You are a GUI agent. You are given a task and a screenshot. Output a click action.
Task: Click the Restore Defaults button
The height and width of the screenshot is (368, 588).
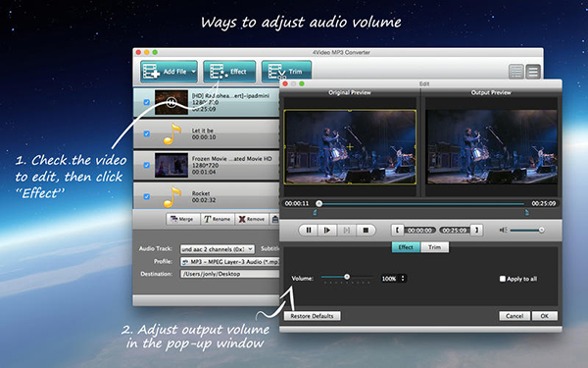[x=312, y=316]
